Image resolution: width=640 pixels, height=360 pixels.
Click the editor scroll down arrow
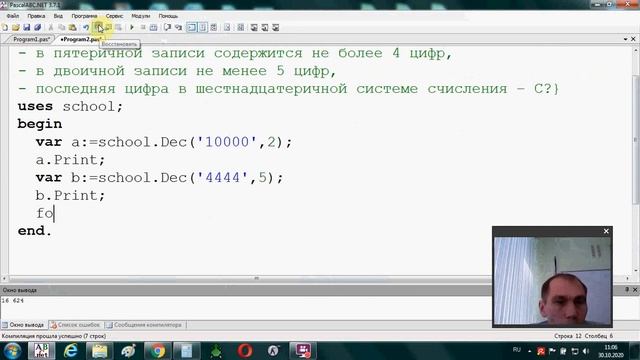635,271
